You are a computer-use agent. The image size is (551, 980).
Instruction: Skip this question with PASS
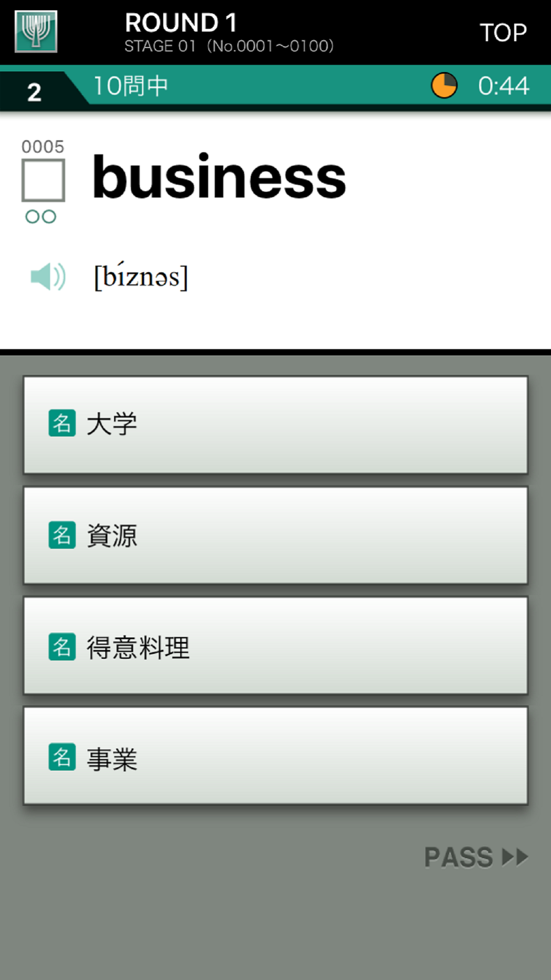point(476,857)
